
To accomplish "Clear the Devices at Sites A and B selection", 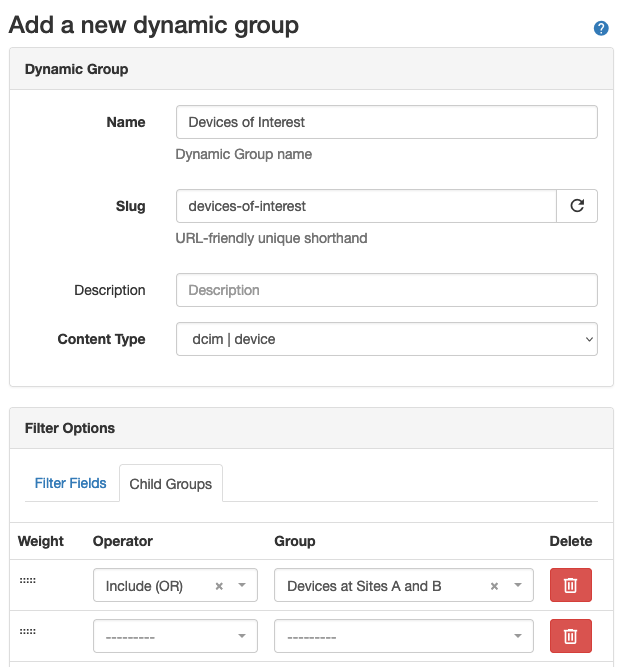I will pyautogui.click(x=494, y=587).
